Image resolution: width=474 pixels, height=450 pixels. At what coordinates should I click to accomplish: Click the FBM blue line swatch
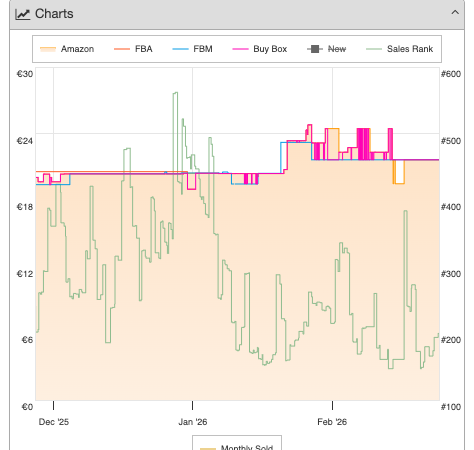pos(180,49)
